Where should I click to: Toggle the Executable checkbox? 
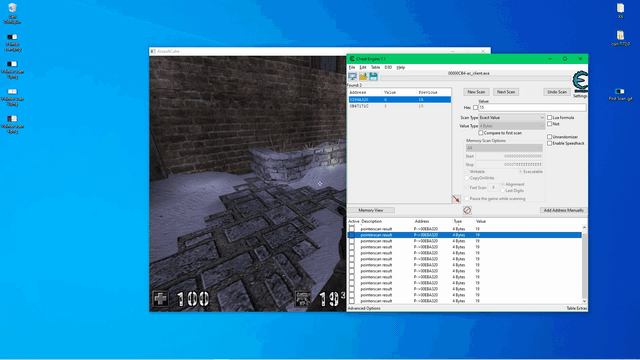pyautogui.click(x=520, y=171)
